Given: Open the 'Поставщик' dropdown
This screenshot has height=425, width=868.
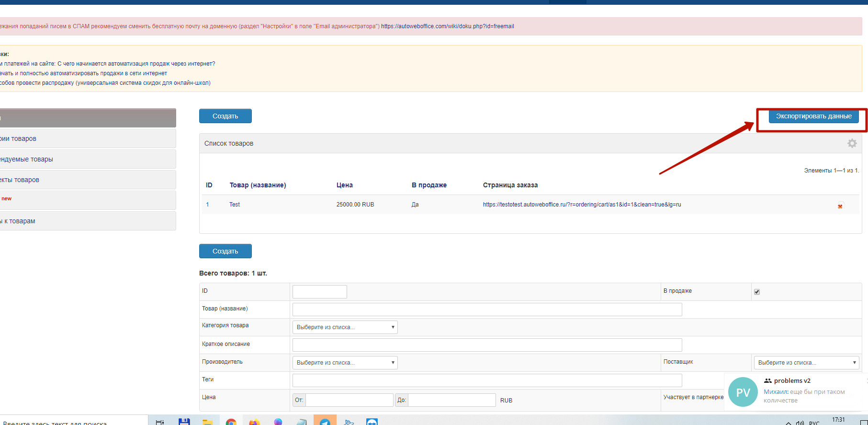Looking at the screenshot, I should (806, 363).
